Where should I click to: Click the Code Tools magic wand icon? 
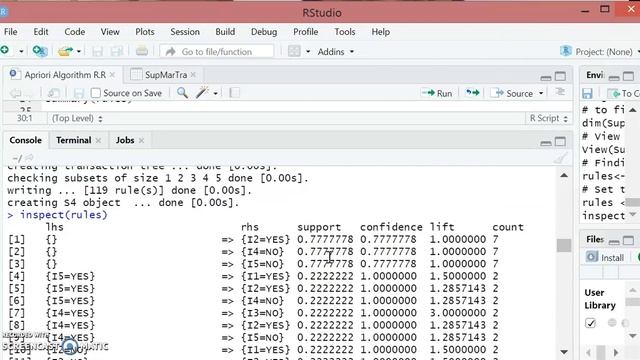click(x=202, y=93)
